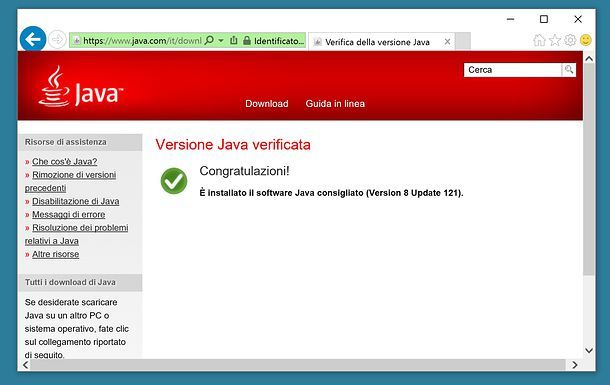The image size is (610, 385).
Task: Click the search magnifier in address bar
Action: pyautogui.click(x=209, y=40)
